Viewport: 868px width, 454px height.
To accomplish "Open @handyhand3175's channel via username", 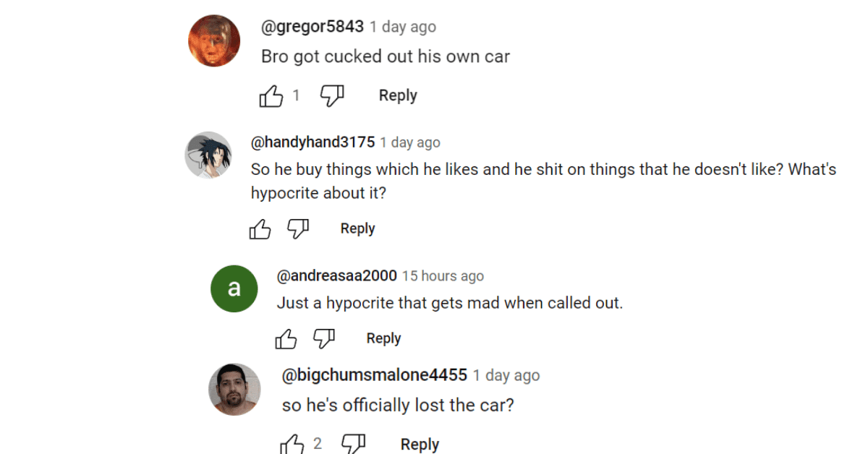I will (x=312, y=142).
